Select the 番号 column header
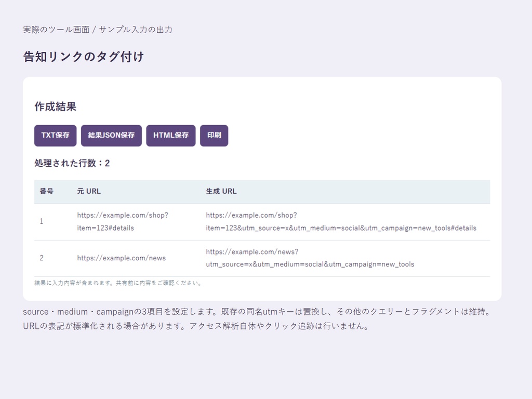Viewport: 532px width, 399px height. [46, 191]
